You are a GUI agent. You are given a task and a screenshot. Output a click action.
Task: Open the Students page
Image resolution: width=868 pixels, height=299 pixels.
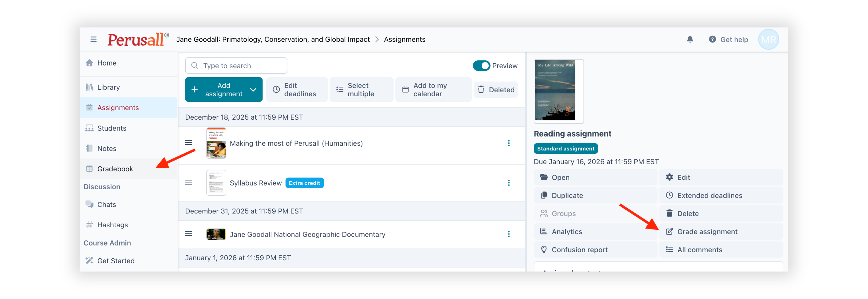click(128, 128)
